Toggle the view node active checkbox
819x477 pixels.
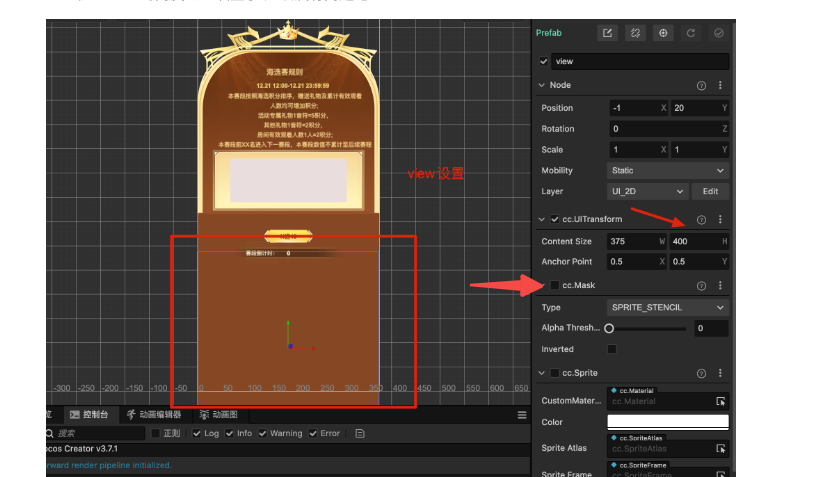(544, 61)
